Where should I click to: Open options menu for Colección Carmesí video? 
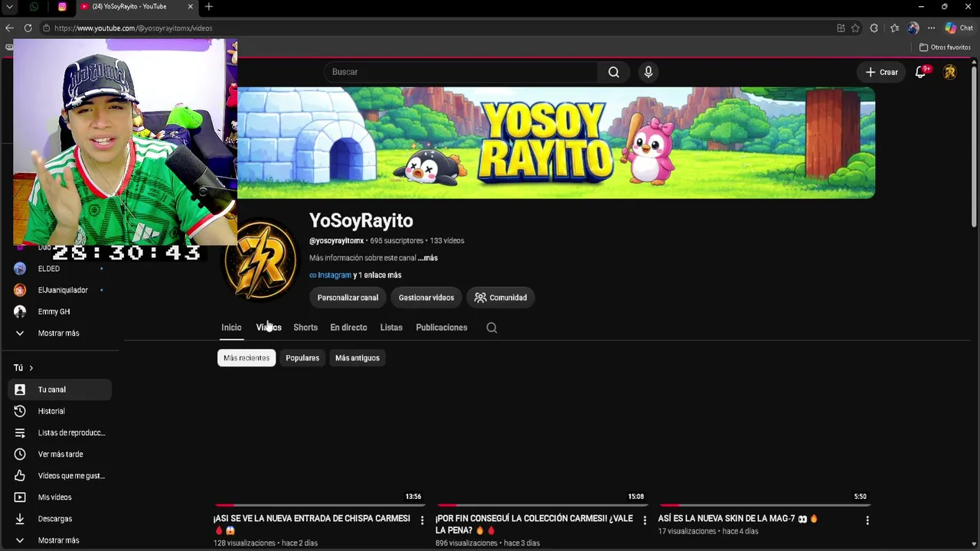(x=645, y=520)
